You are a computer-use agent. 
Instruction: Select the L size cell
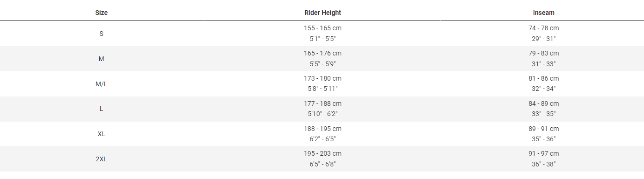(x=101, y=109)
